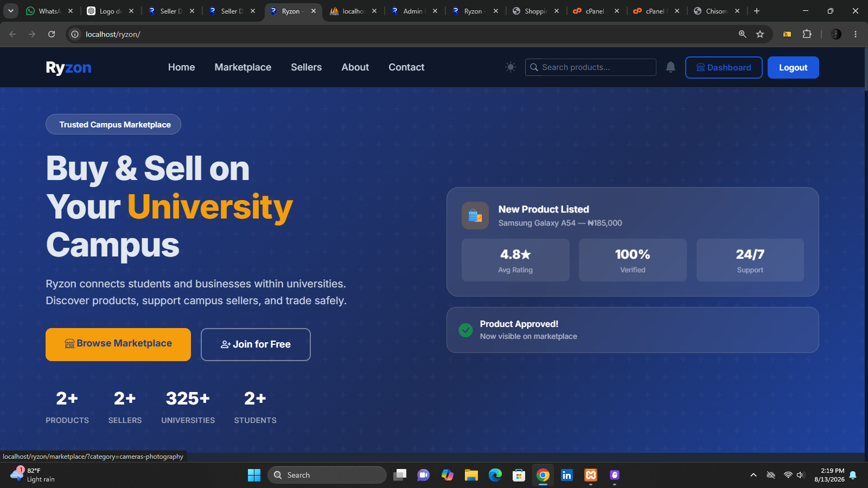Reload the page with refresh icon
Image resolution: width=868 pixels, height=488 pixels.
pos(52,34)
